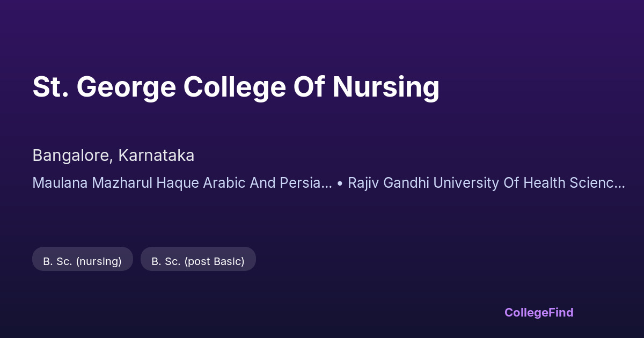Open Rajiv Gandhi University Of Health Sciences
Image resolution: width=644 pixels, height=338 pixels.
pos(486,183)
